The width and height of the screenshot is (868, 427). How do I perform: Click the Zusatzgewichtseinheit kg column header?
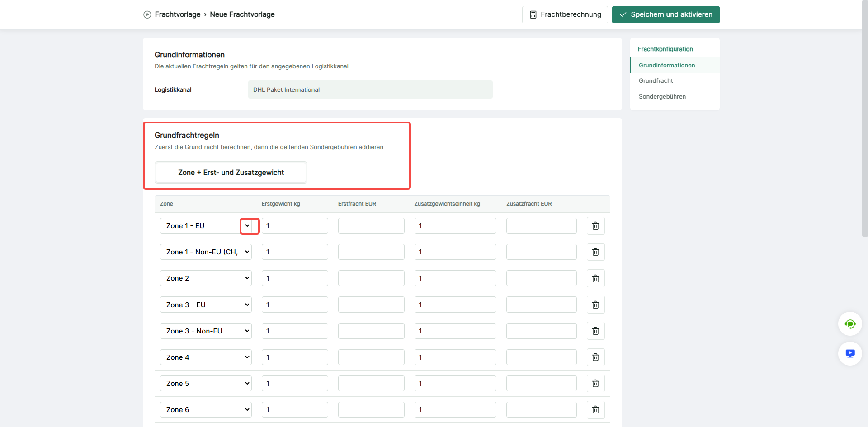click(x=447, y=204)
